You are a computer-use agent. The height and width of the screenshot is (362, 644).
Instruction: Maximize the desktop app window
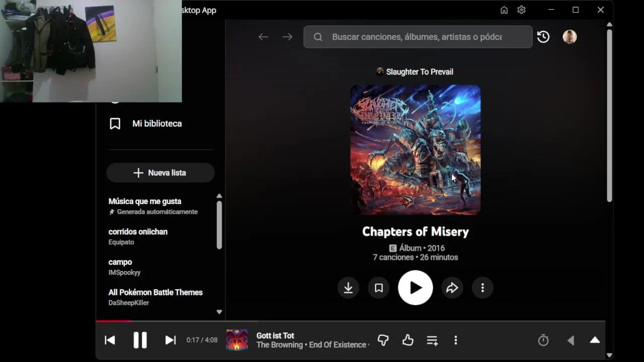[576, 10]
